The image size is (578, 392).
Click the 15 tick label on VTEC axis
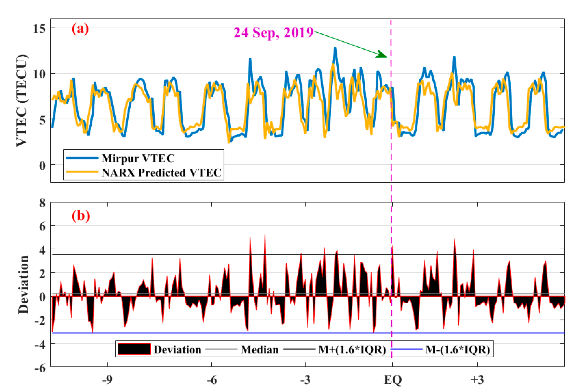(x=39, y=28)
